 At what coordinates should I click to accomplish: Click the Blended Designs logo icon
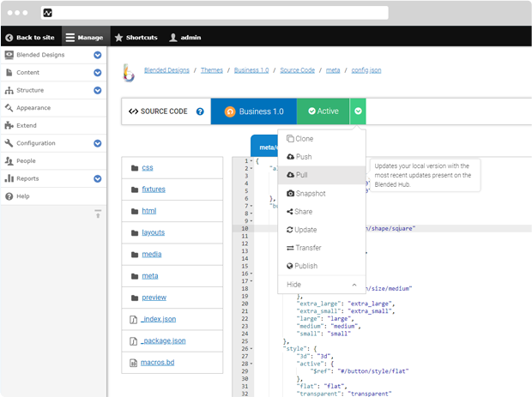tap(130, 72)
